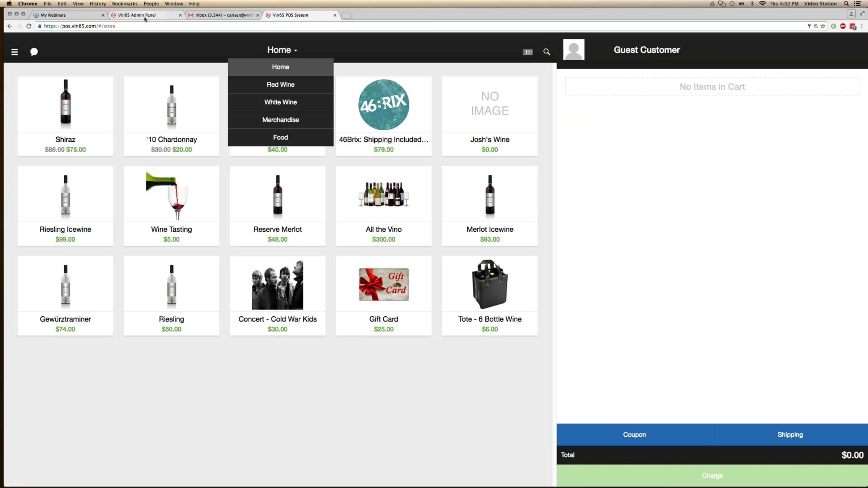The width and height of the screenshot is (868, 488).
Task: Add Wine Tasting to cart
Action: pos(171,206)
